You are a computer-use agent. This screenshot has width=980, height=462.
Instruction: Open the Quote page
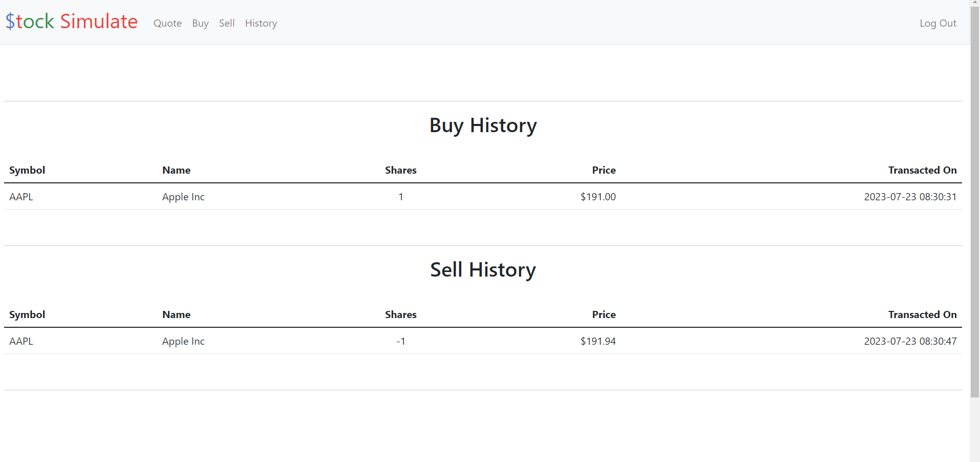pos(168,23)
